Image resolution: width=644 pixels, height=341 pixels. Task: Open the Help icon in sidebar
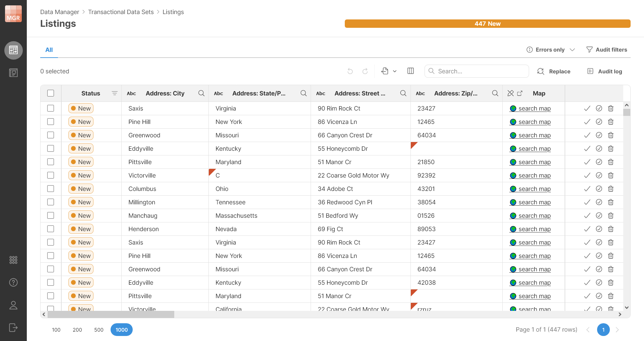click(x=13, y=282)
